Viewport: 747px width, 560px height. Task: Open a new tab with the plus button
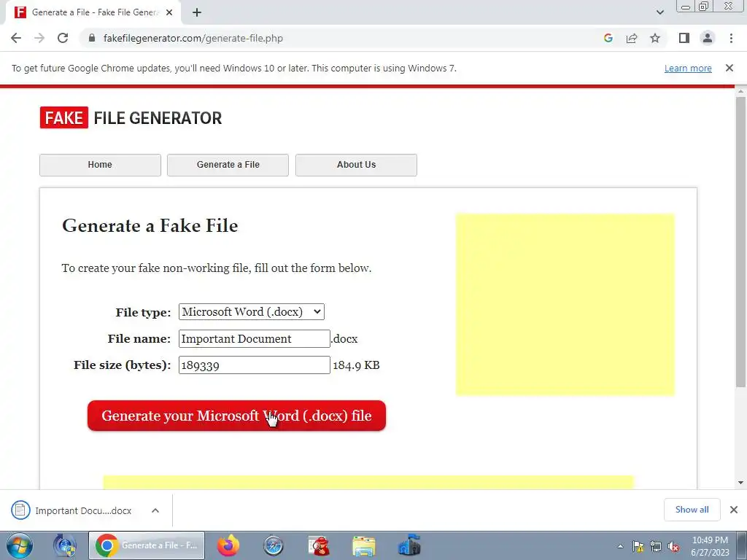click(x=197, y=12)
